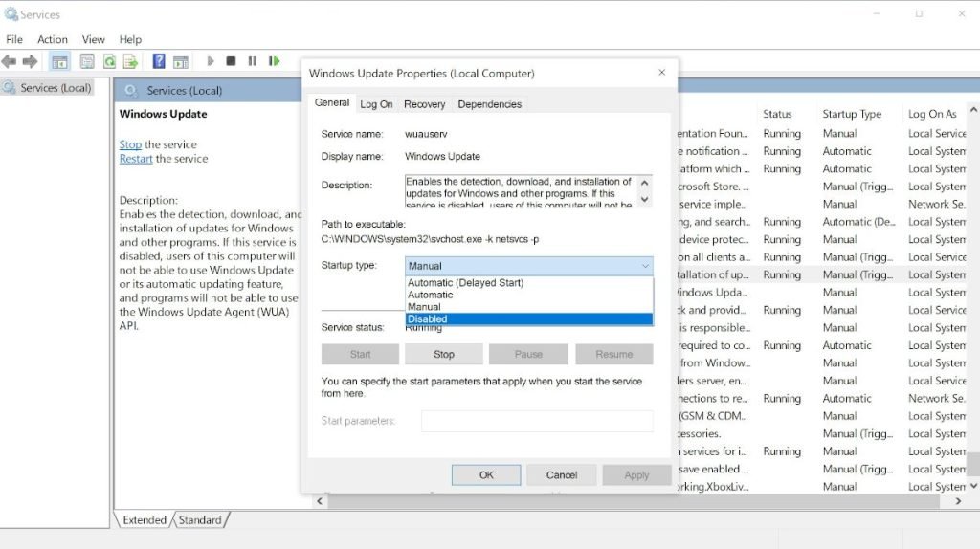Viewport: 980px width, 549px height.
Task: Select the 'indows Upda...' service row
Action: pyautogui.click(x=822, y=293)
